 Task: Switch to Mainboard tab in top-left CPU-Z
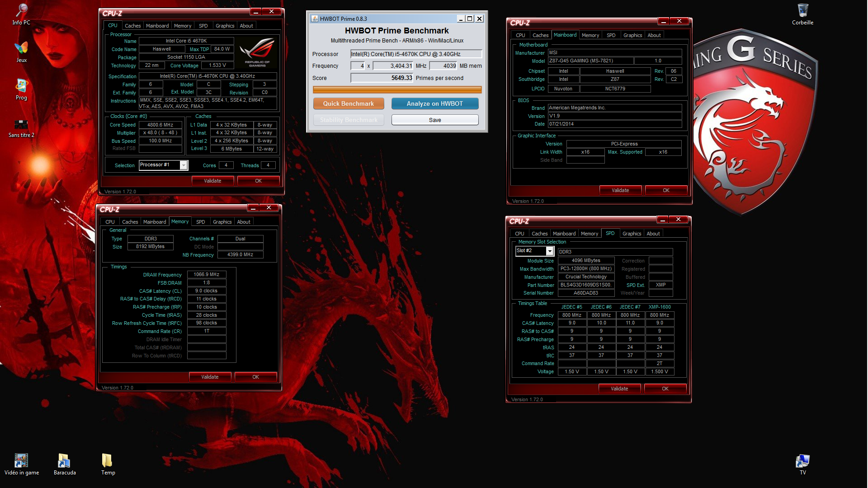pos(157,26)
